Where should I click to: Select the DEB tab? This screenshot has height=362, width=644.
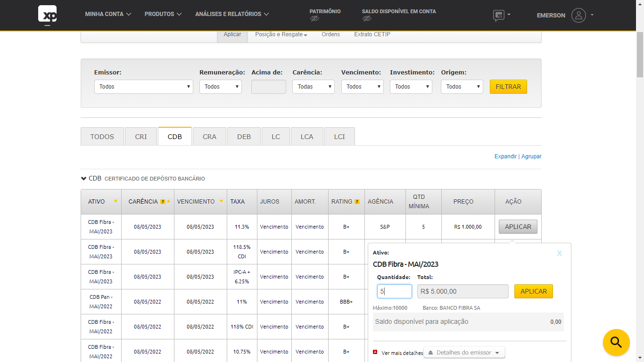click(244, 136)
